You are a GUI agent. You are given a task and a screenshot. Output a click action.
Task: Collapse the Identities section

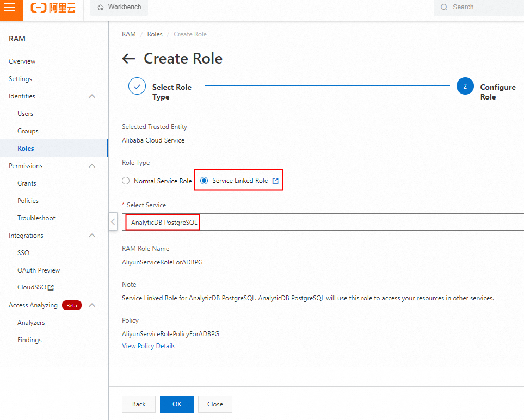92,96
